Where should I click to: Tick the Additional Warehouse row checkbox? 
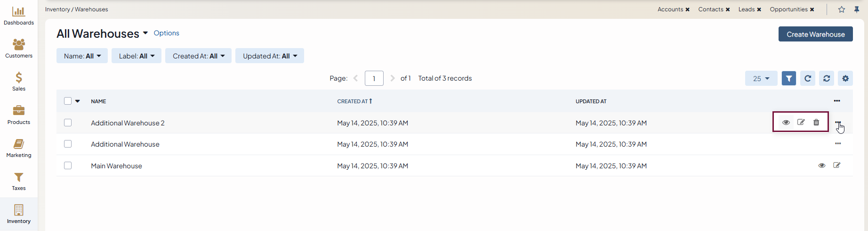(68, 144)
